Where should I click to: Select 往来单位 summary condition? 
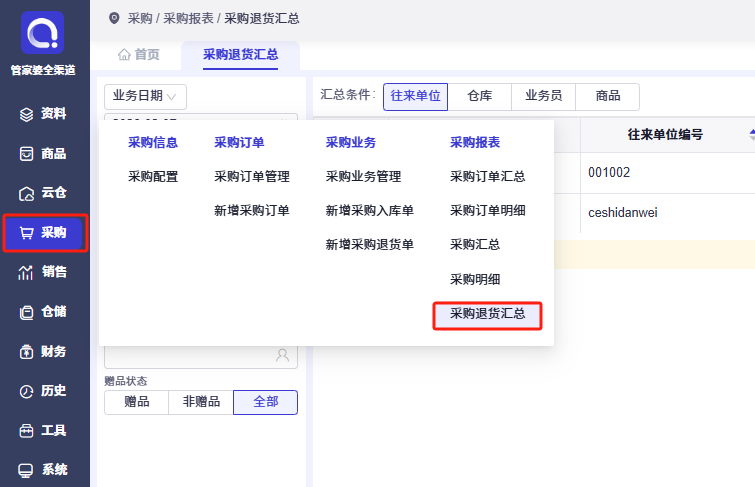416,96
